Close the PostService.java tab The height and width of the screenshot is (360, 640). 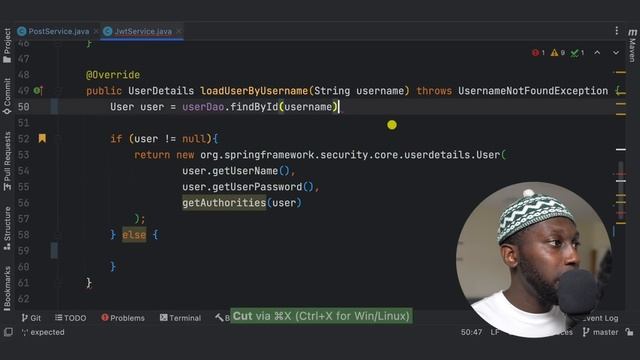96,31
